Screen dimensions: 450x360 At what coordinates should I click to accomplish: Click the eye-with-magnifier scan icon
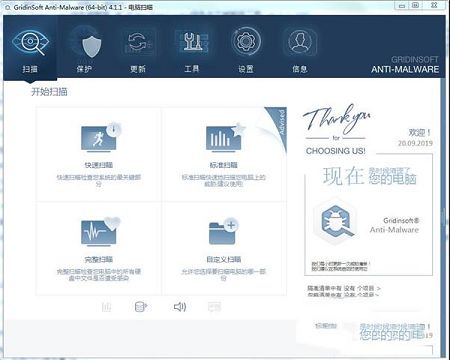pos(30,43)
